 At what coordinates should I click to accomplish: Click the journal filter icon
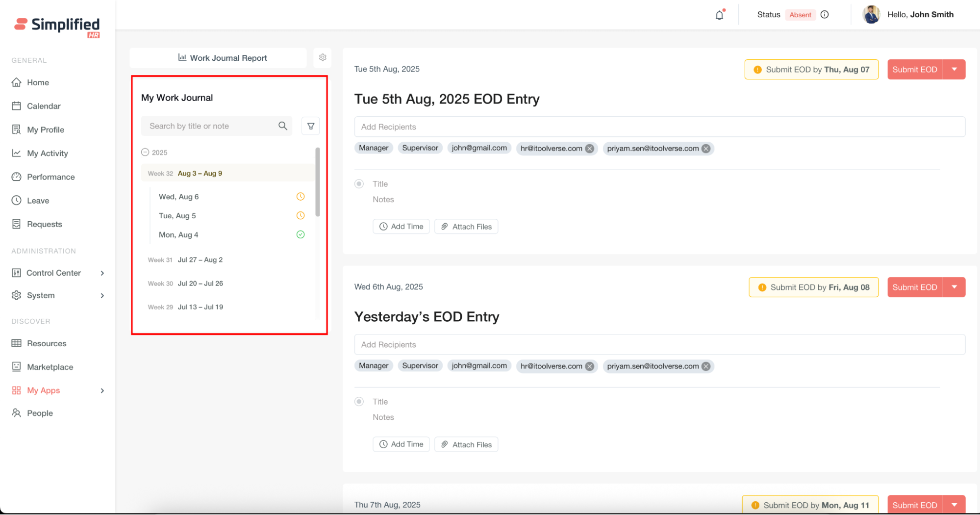pos(311,126)
